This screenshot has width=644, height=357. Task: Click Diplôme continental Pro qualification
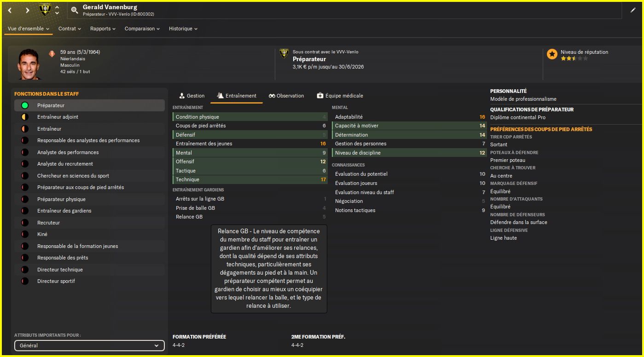coord(518,117)
